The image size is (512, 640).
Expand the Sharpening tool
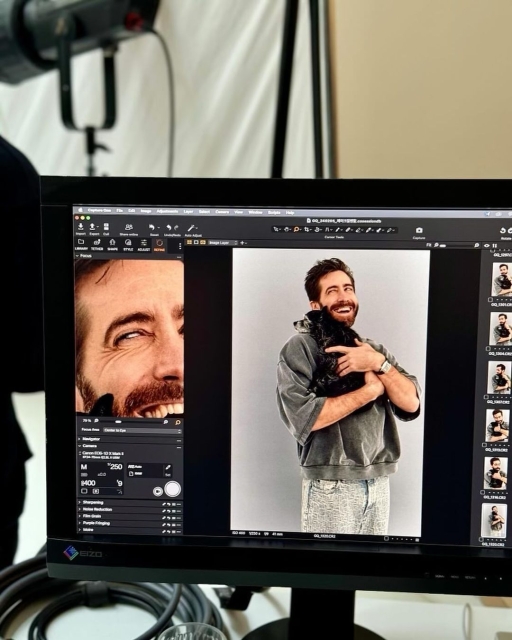pyautogui.click(x=79, y=502)
